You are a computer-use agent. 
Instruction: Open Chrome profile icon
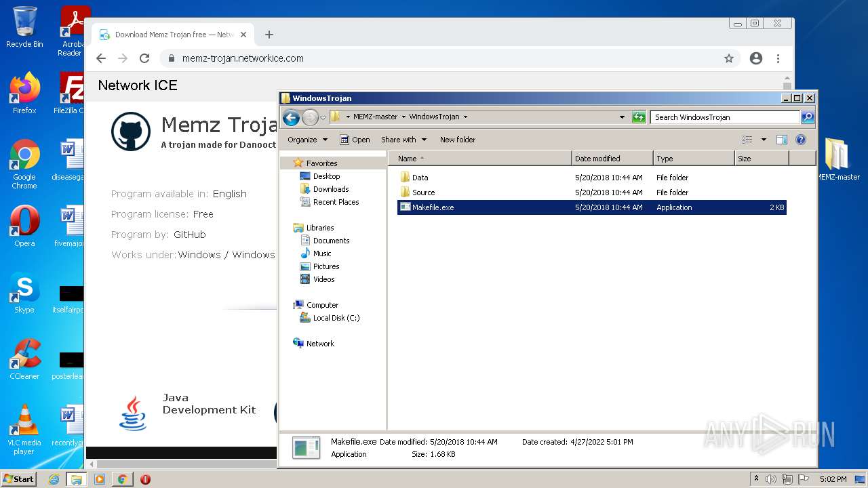coord(756,58)
